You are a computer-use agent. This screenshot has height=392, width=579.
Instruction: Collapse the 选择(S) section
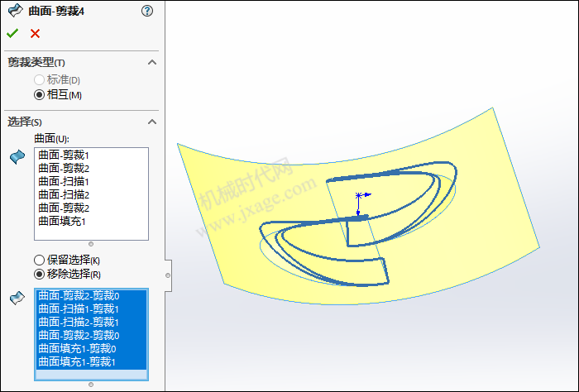click(152, 122)
